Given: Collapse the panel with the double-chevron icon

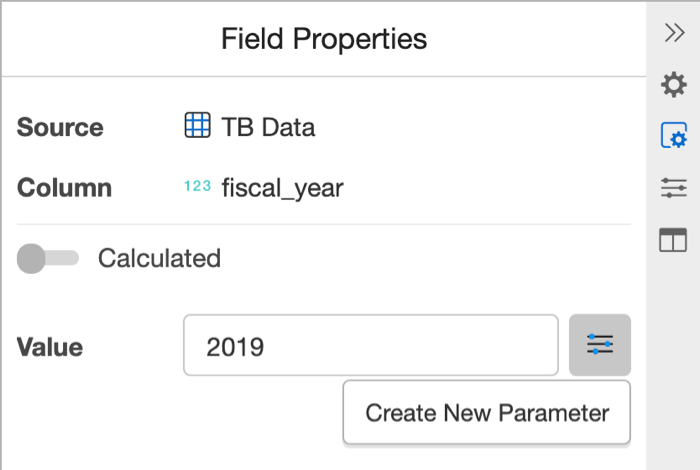Looking at the screenshot, I should (674, 33).
